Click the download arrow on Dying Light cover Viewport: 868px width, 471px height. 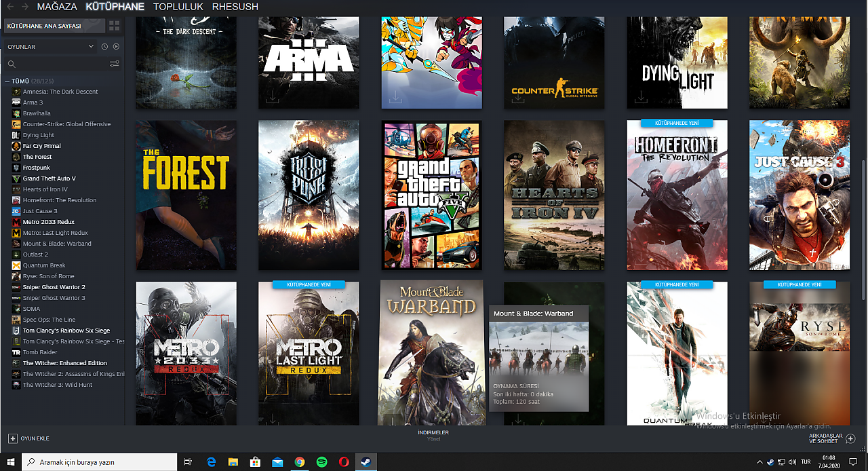point(640,98)
